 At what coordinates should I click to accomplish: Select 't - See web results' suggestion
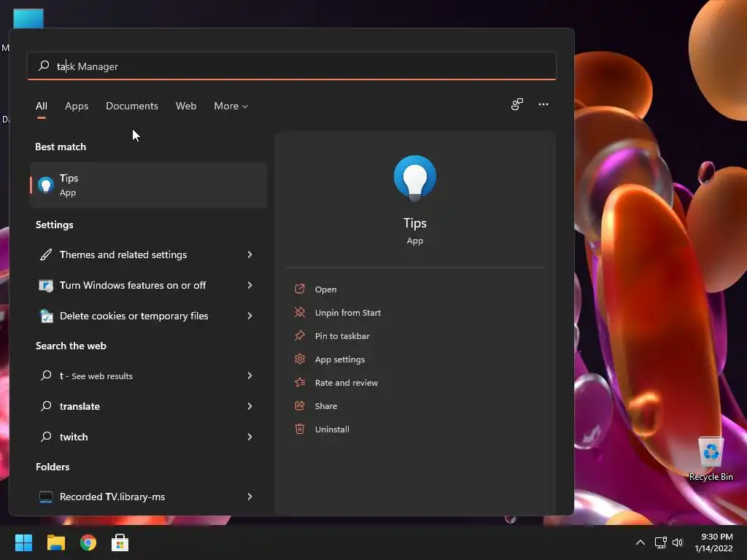[x=149, y=376]
